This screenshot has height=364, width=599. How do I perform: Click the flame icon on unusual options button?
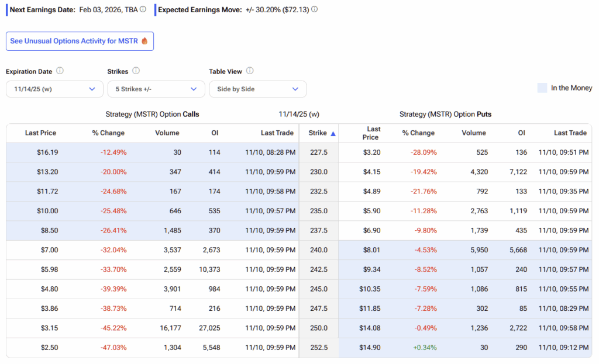coord(144,41)
